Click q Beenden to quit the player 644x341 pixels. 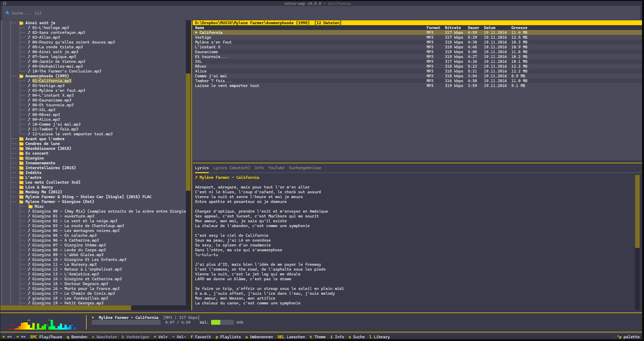77,337
